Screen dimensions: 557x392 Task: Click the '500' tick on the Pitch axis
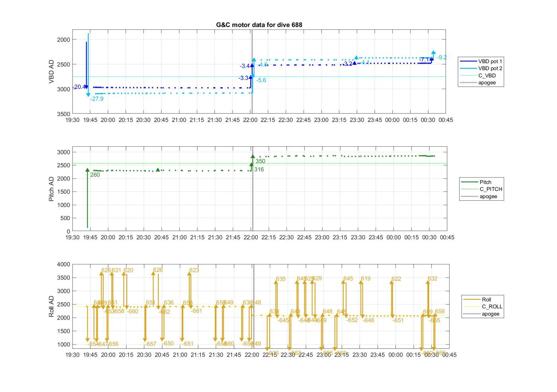65,218
